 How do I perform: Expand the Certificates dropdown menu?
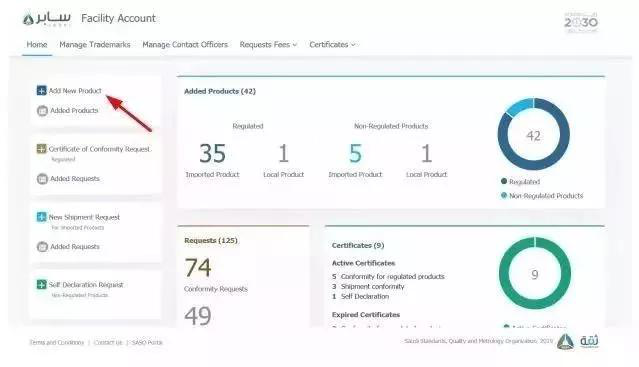pyautogui.click(x=332, y=44)
